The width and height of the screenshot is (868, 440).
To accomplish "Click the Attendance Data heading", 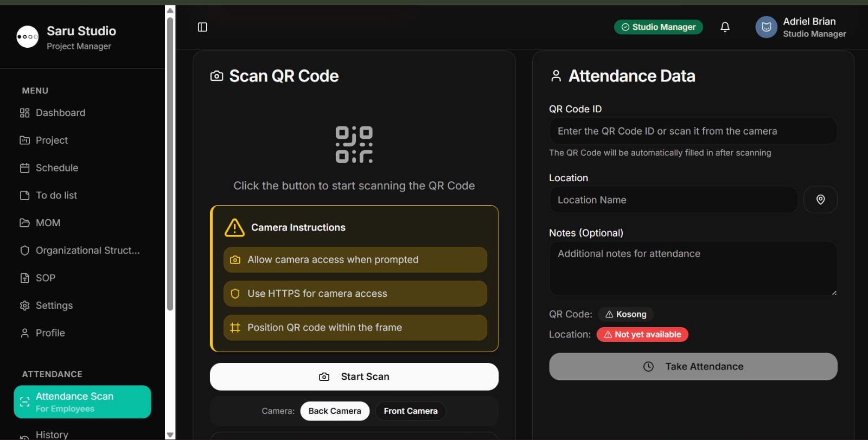I will pyautogui.click(x=632, y=76).
